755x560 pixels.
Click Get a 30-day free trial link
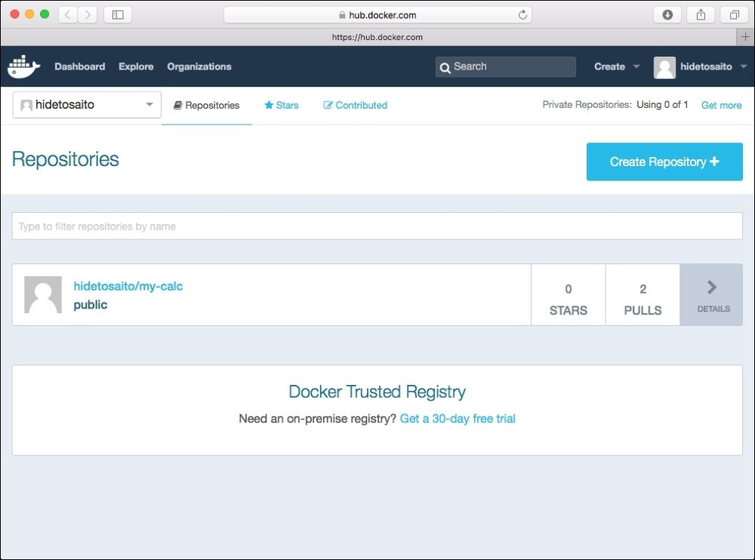[458, 418]
